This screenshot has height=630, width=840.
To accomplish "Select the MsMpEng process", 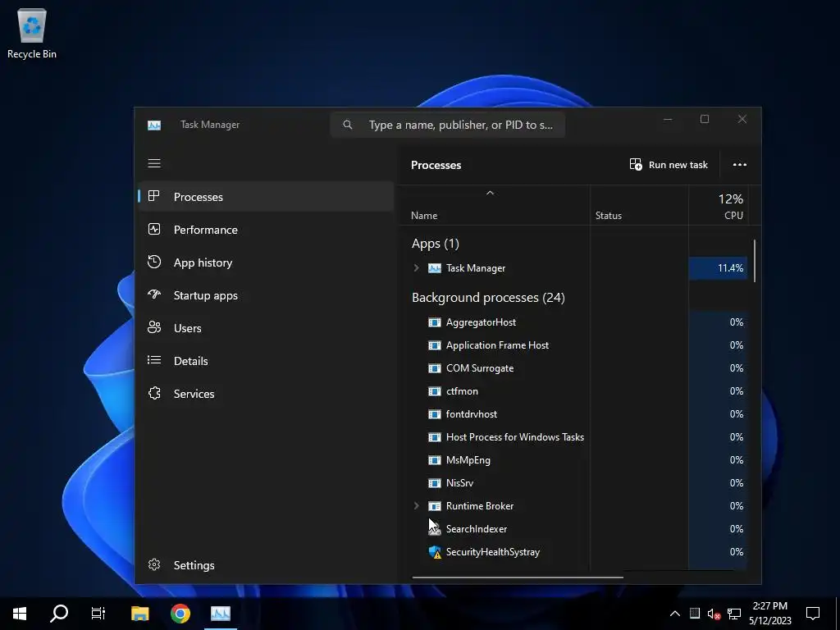I will (x=574, y=460).
